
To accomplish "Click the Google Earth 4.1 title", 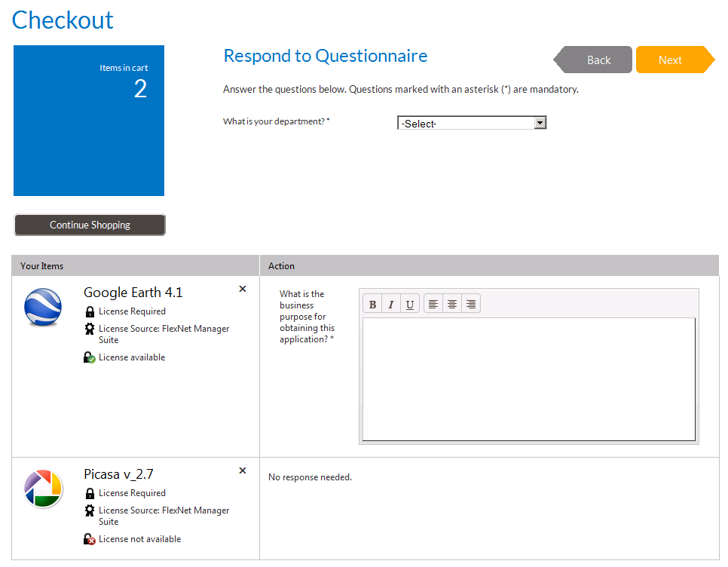I will (x=133, y=293).
